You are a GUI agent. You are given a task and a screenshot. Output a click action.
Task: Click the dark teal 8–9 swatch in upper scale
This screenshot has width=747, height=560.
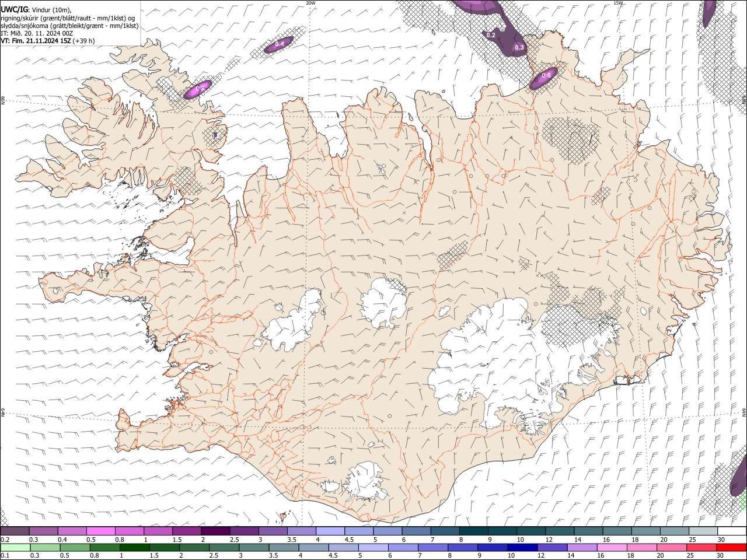pyautogui.click(x=473, y=531)
